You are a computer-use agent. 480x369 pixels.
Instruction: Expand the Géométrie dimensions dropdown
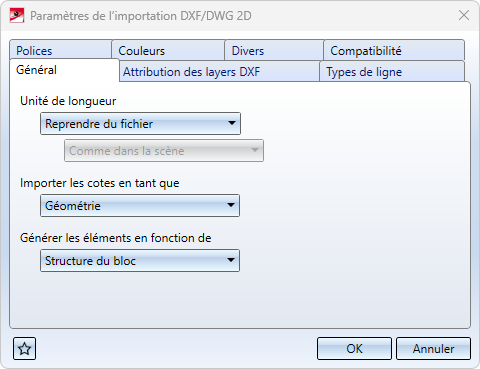point(140,206)
